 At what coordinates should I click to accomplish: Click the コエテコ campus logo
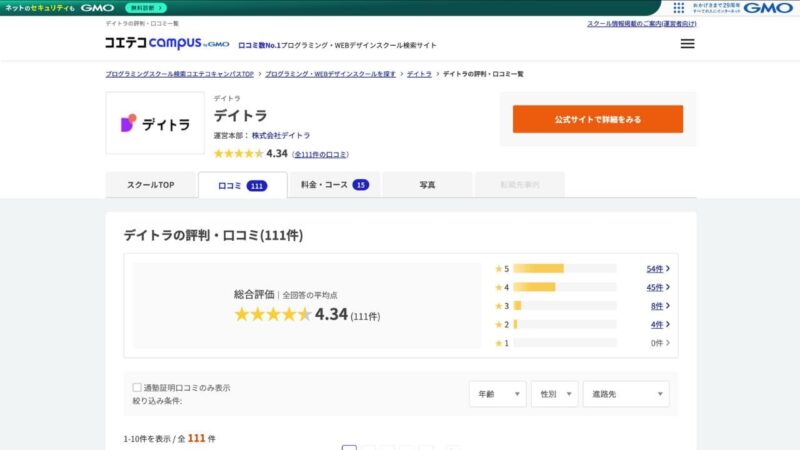167,43
